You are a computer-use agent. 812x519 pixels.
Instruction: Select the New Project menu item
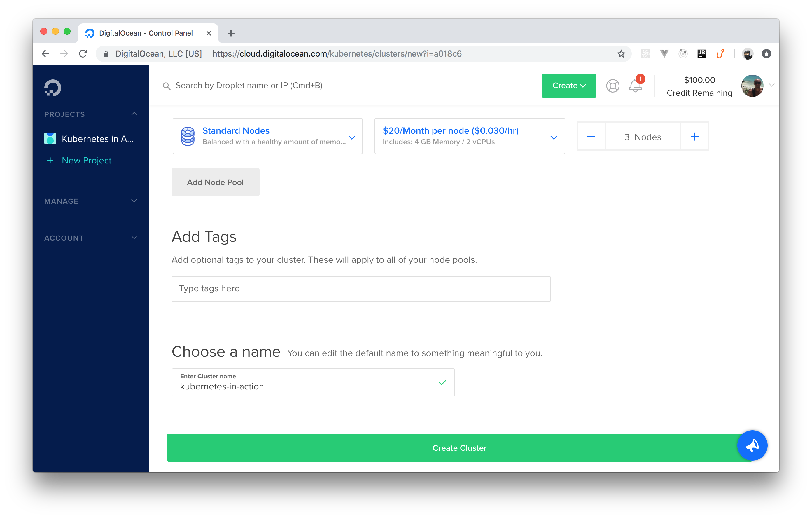[x=87, y=161]
